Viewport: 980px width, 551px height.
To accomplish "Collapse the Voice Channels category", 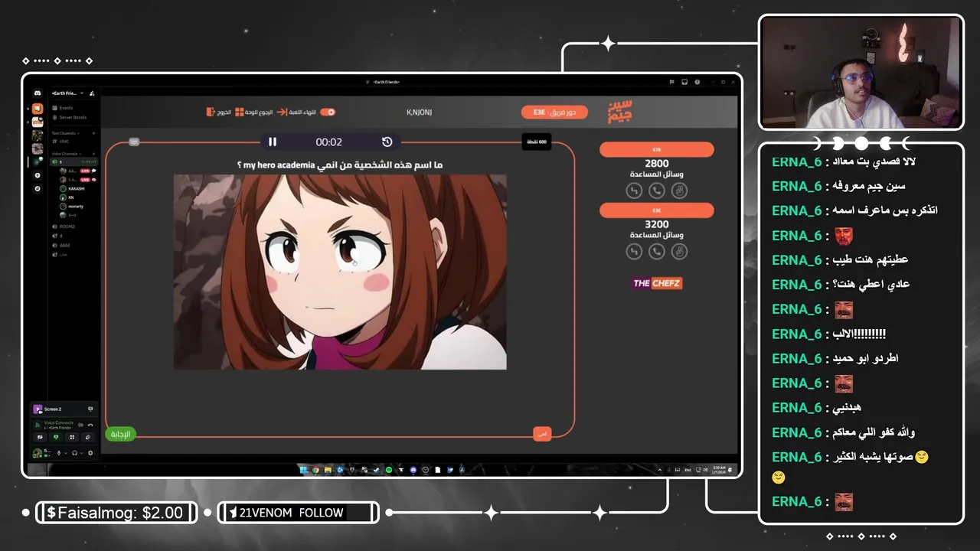I will click(x=66, y=154).
